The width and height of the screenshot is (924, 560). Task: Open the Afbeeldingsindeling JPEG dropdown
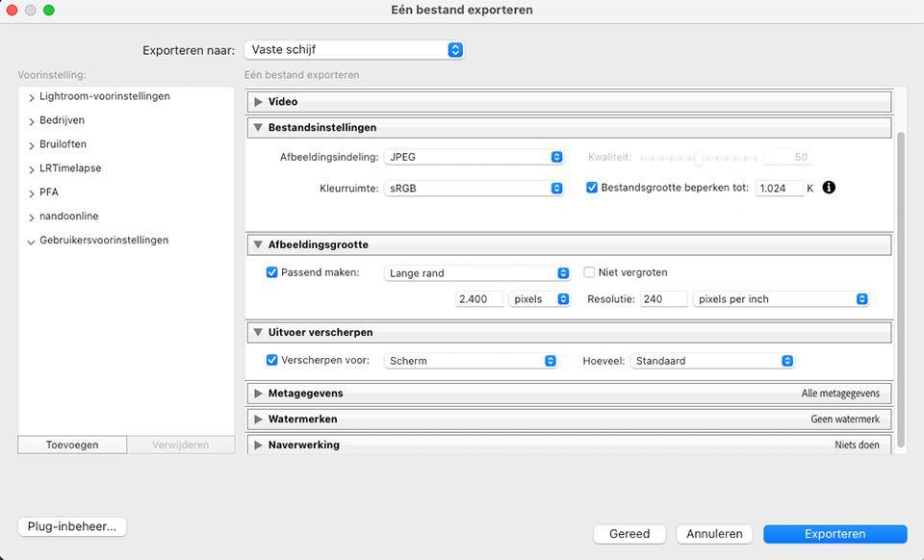pyautogui.click(x=474, y=157)
